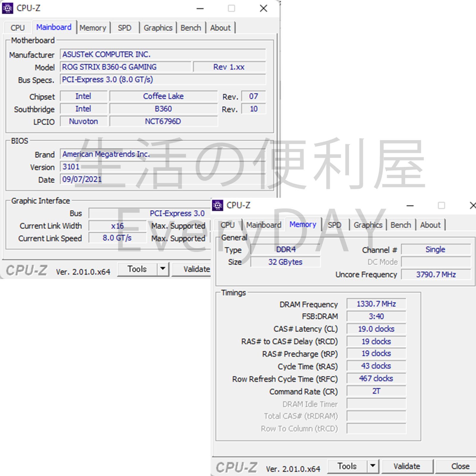476x476 pixels.
Task: Click chipset revision 07 value
Action: pos(253,96)
